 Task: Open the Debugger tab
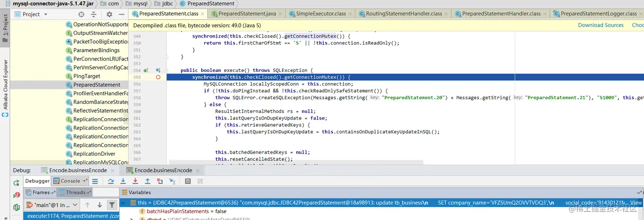point(37,181)
